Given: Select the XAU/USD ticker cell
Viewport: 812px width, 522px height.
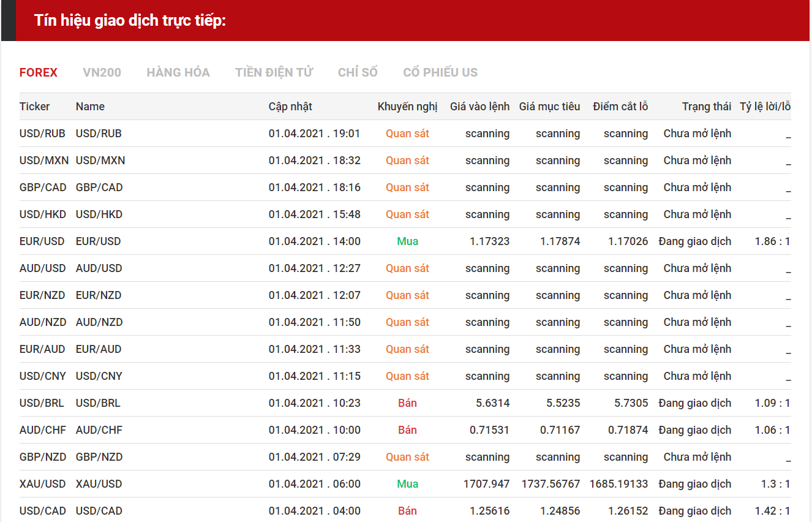Looking at the screenshot, I should pyautogui.click(x=43, y=484).
